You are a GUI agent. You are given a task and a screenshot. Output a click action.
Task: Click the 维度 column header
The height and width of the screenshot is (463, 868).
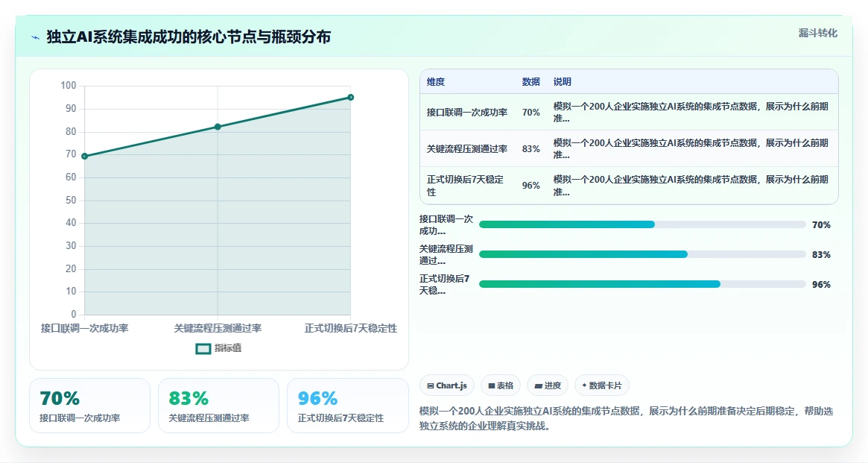coord(436,82)
